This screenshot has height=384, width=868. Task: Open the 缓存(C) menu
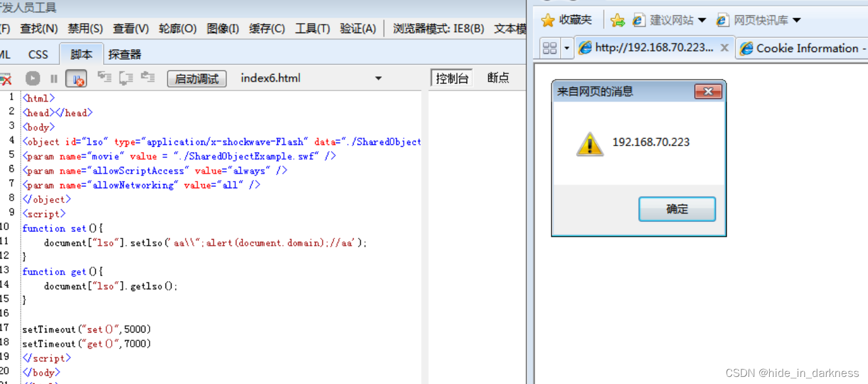pyautogui.click(x=267, y=28)
